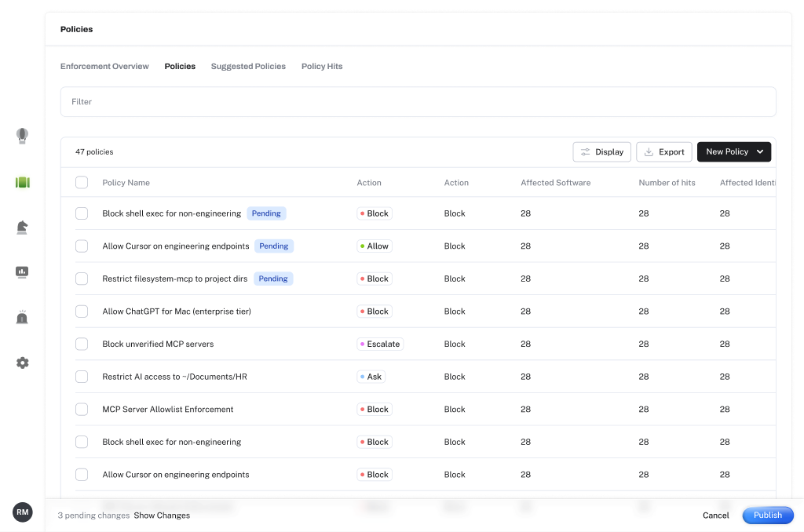Image resolution: width=804 pixels, height=532 pixels.
Task: Open Escalate action of Block unverified MCP servers
Action: 380,344
